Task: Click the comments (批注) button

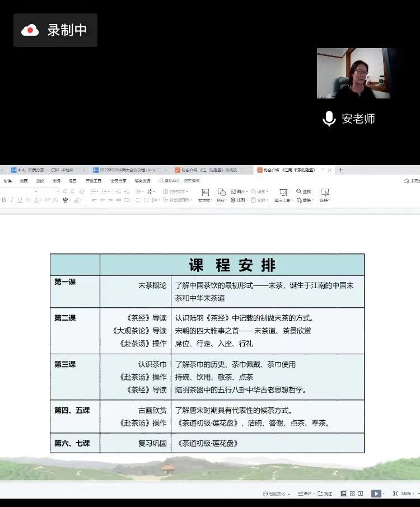Action: click(325, 494)
